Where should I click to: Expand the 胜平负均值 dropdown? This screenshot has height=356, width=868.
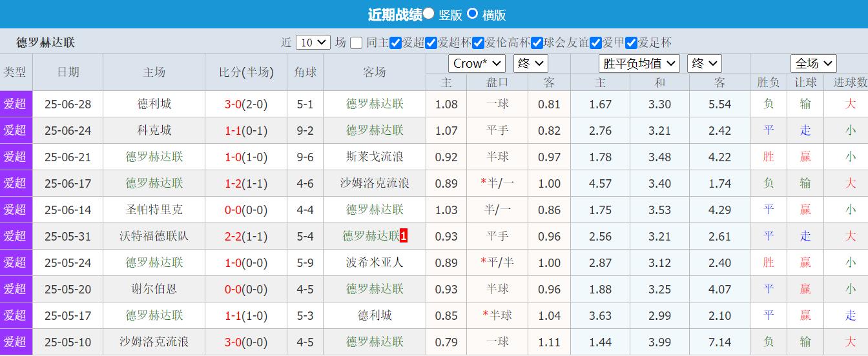tap(639, 63)
